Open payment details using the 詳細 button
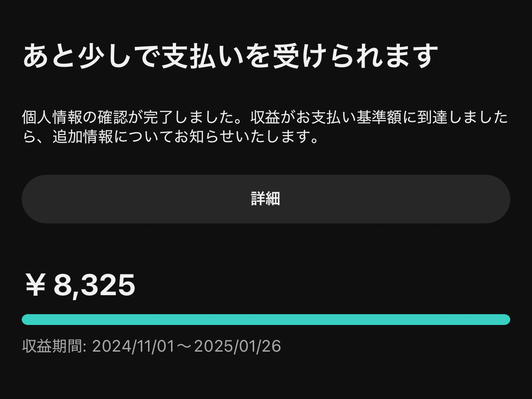This screenshot has width=532, height=399. [266, 199]
